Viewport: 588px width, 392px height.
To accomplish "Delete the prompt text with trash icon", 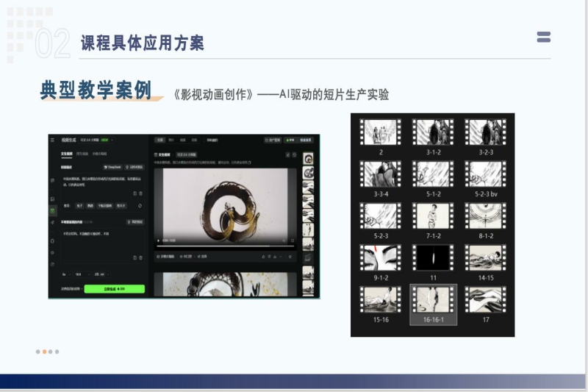I will point(140,193).
